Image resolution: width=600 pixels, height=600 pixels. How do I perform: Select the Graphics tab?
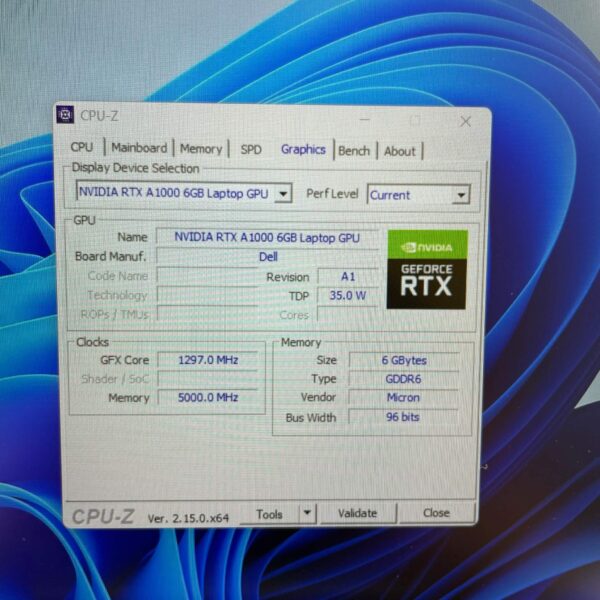[303, 150]
